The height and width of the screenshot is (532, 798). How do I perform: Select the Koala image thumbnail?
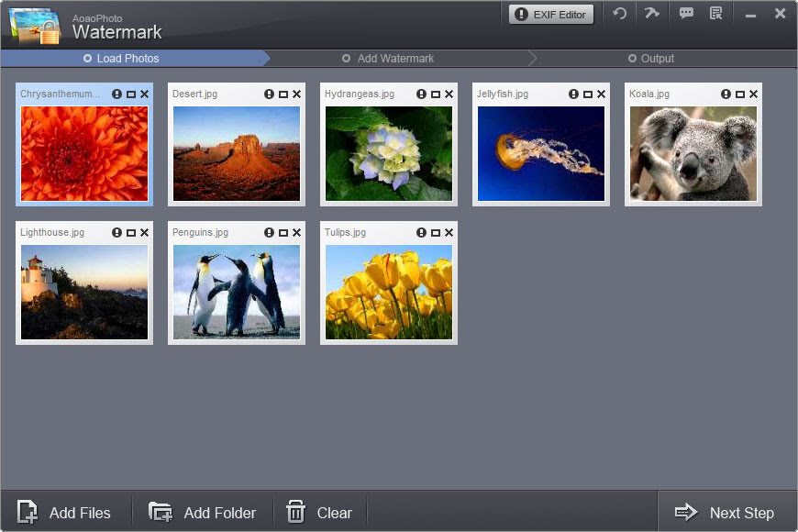pos(693,154)
